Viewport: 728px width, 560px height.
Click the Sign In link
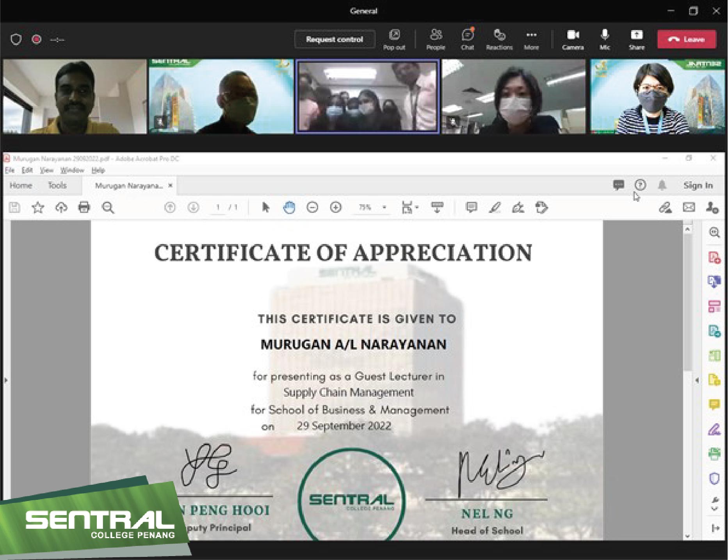coord(698,185)
